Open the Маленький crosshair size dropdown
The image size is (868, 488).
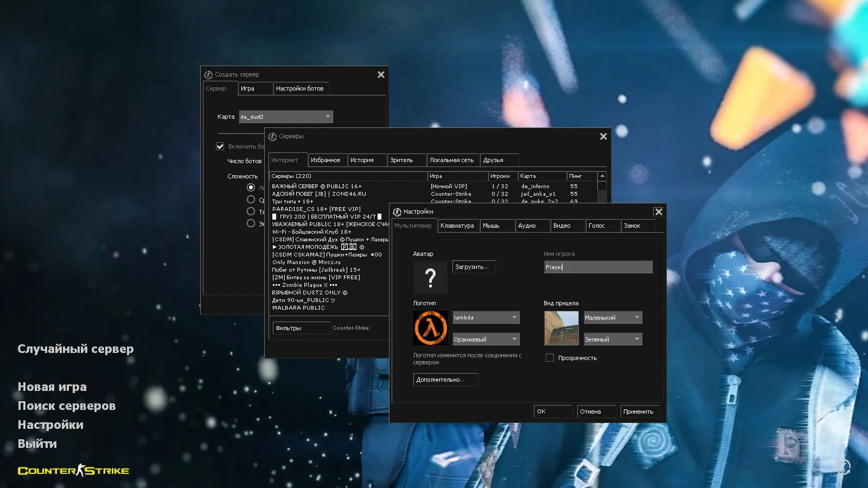612,318
